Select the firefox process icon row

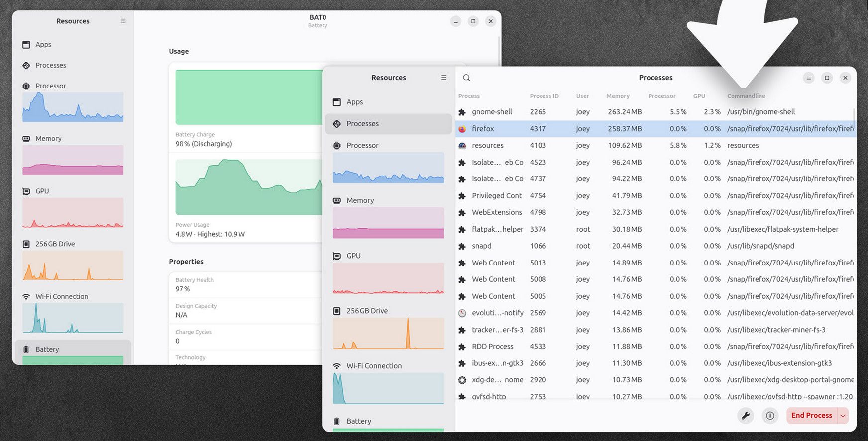click(462, 129)
